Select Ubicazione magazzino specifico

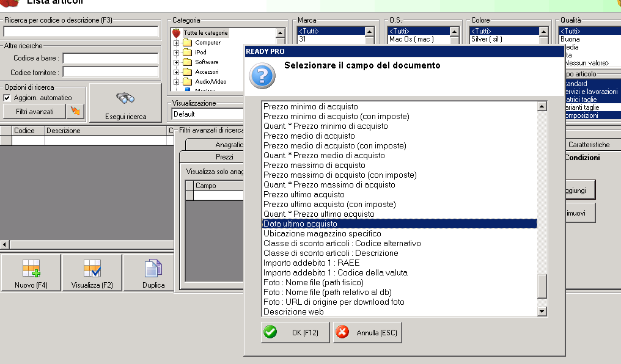click(400, 233)
